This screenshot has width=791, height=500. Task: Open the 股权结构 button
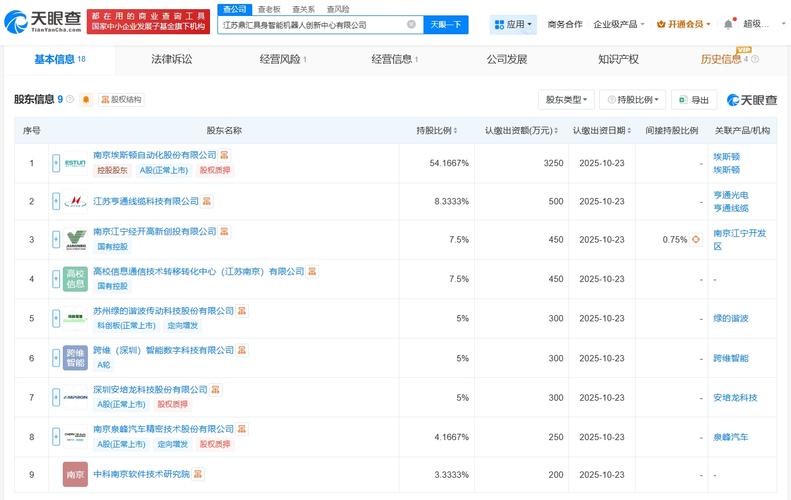click(121, 99)
